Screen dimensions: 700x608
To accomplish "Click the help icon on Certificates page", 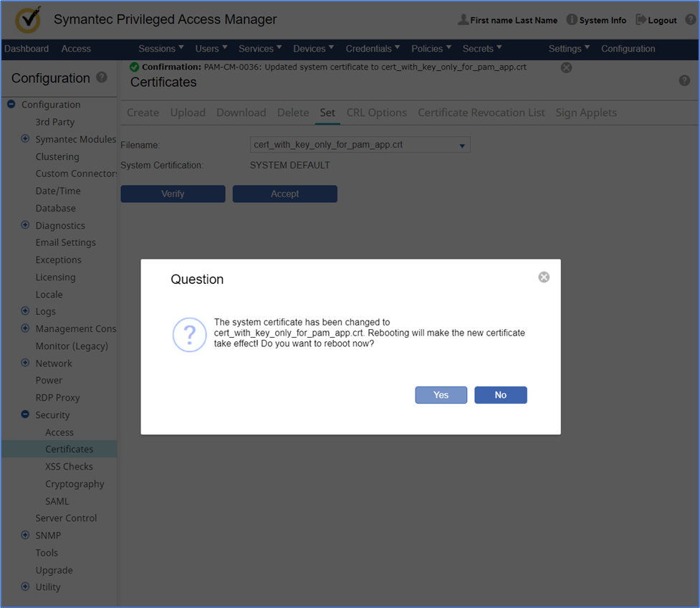I will tap(684, 80).
